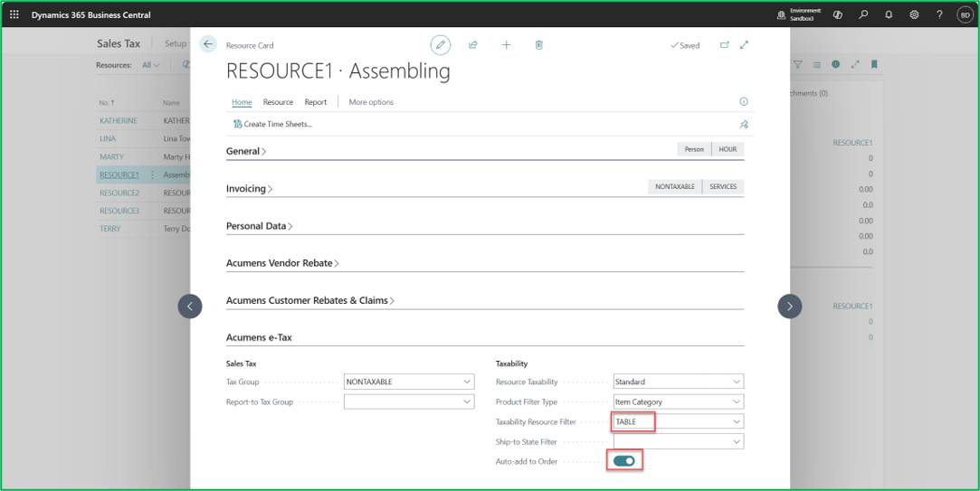The height and width of the screenshot is (491, 980).
Task: Open the Taxability Resource Filter dropdown arrow
Action: click(x=737, y=421)
